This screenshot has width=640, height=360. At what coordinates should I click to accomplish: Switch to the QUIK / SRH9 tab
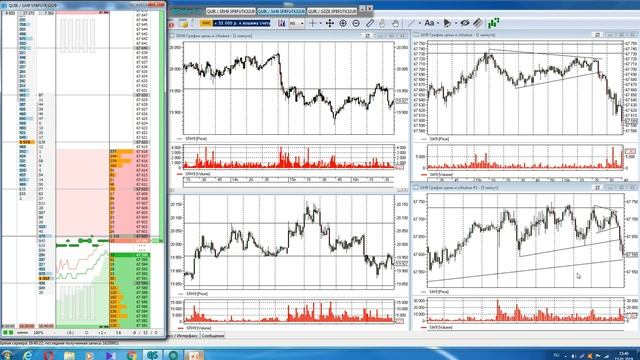(x=231, y=11)
